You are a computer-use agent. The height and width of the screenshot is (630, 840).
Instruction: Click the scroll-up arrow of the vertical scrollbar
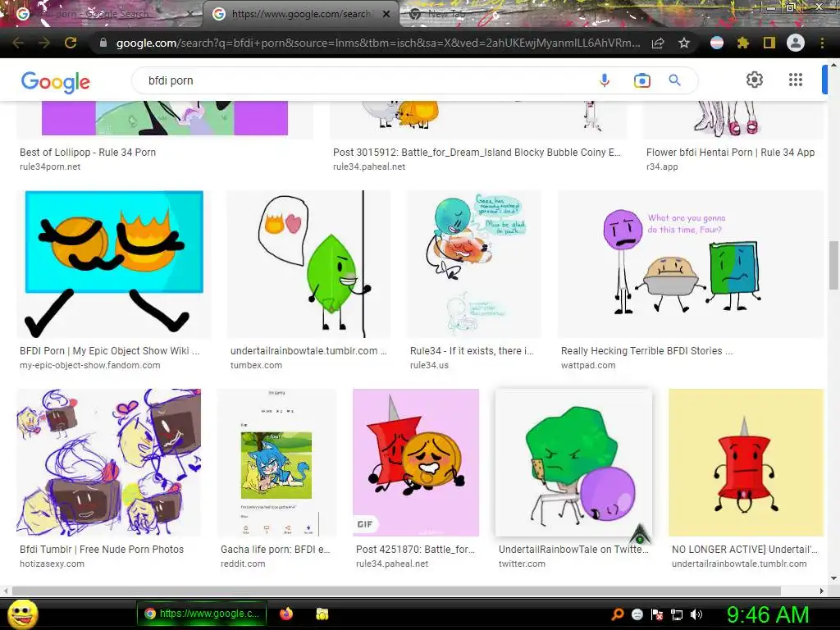833,64
